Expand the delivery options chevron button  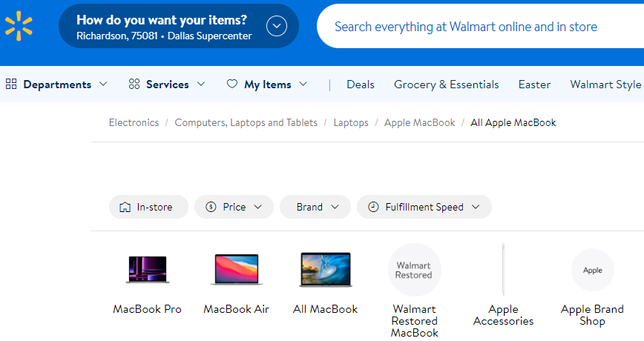(x=277, y=26)
